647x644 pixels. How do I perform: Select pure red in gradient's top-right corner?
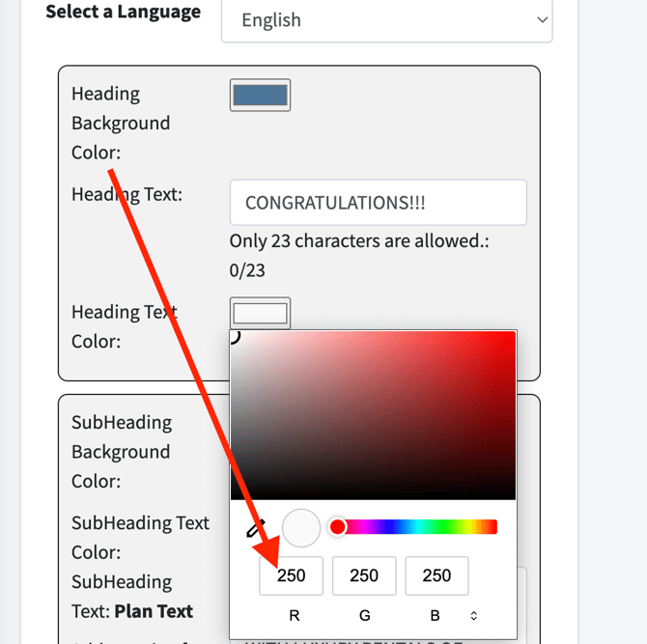tap(514, 334)
